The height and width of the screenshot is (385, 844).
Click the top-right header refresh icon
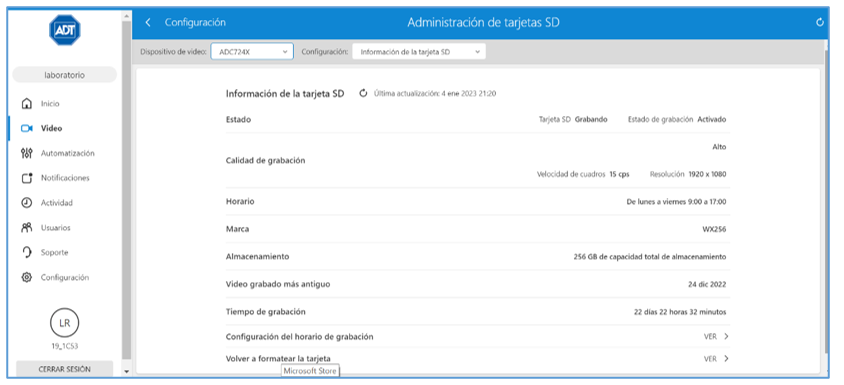click(x=820, y=23)
